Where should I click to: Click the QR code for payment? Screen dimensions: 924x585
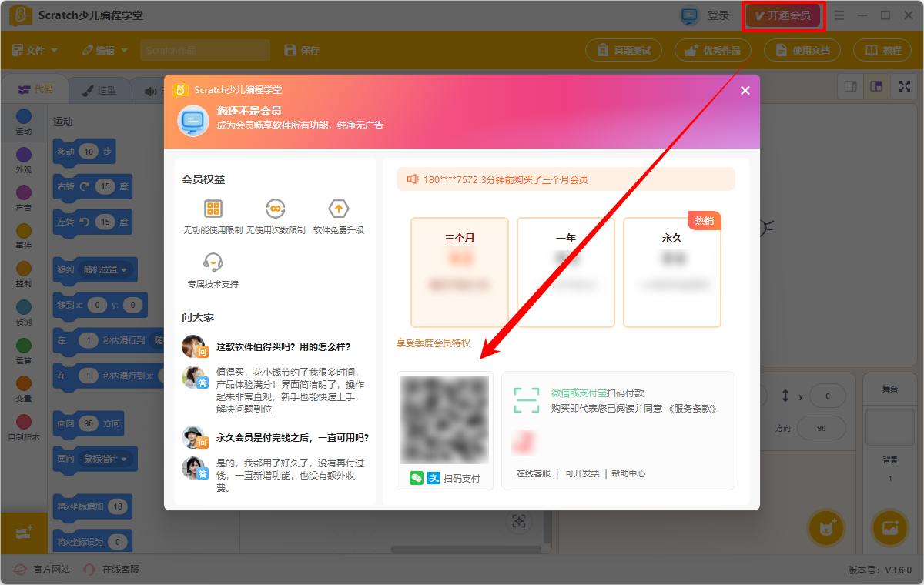(445, 419)
